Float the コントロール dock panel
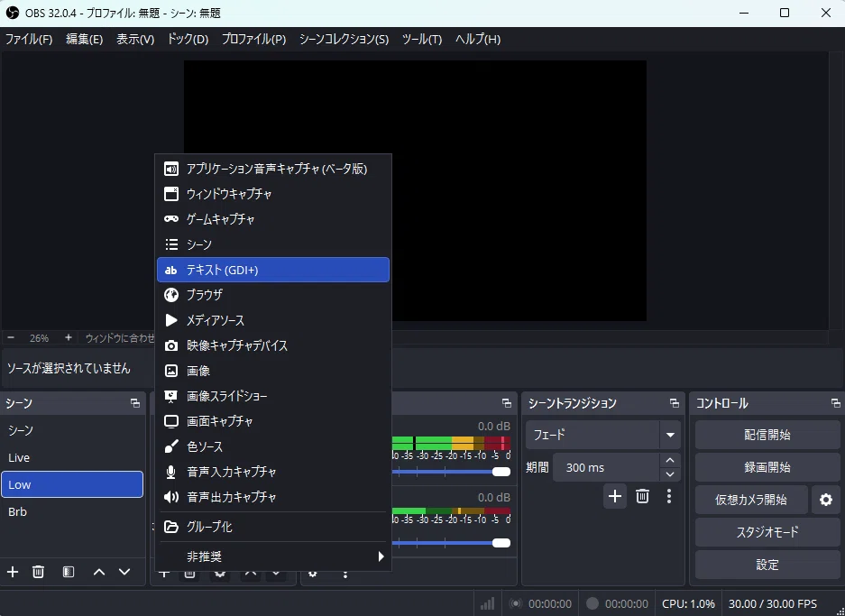Image resolution: width=845 pixels, height=616 pixels. (x=835, y=403)
